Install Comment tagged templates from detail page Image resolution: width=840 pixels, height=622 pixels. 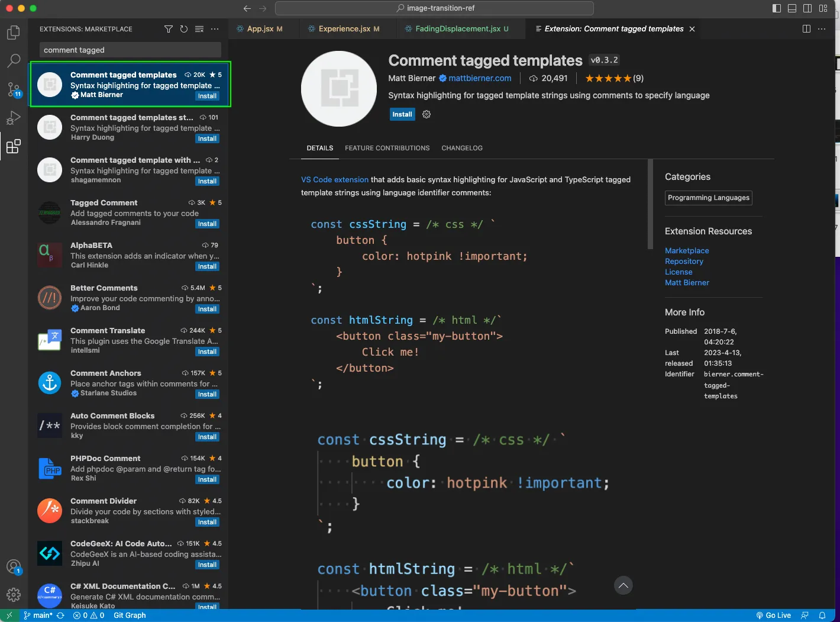click(x=402, y=114)
